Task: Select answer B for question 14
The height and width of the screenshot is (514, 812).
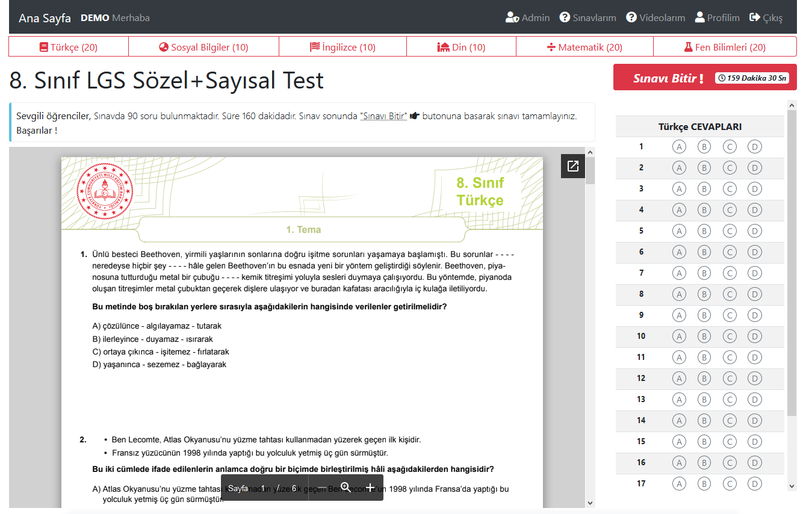Action: [704, 420]
